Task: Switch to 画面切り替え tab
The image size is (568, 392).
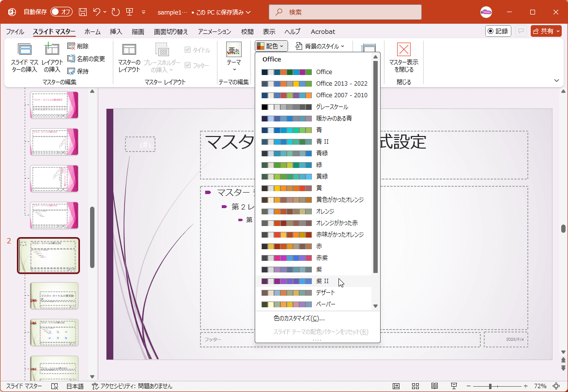Action: (171, 31)
